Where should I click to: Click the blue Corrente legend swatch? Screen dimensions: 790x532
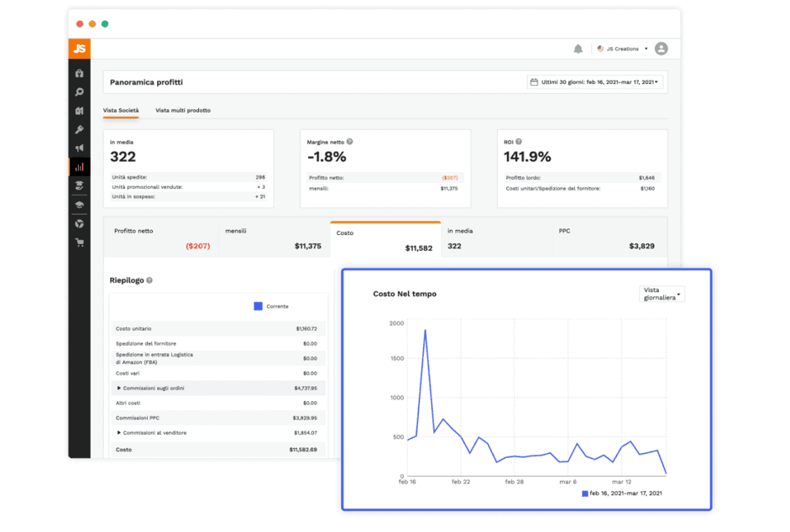tap(258, 306)
